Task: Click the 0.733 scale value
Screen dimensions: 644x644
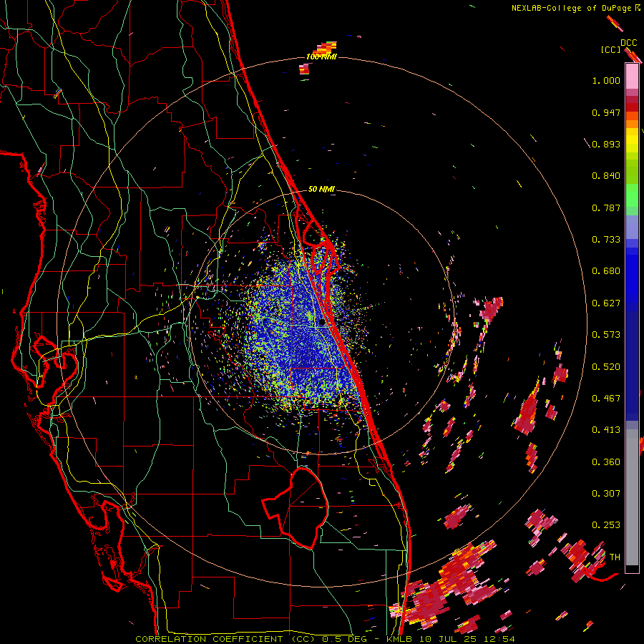Action: tap(606, 240)
